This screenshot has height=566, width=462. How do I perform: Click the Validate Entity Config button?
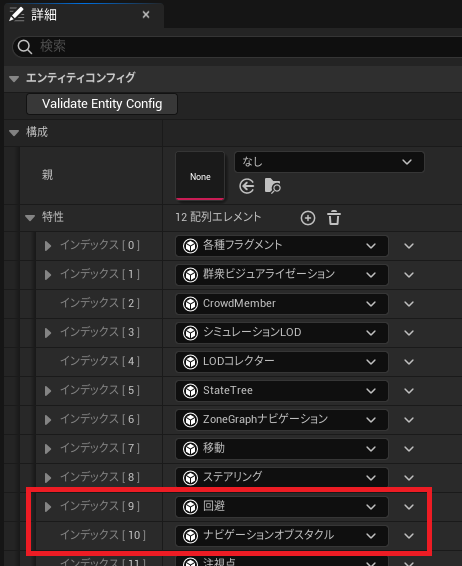tap(102, 104)
